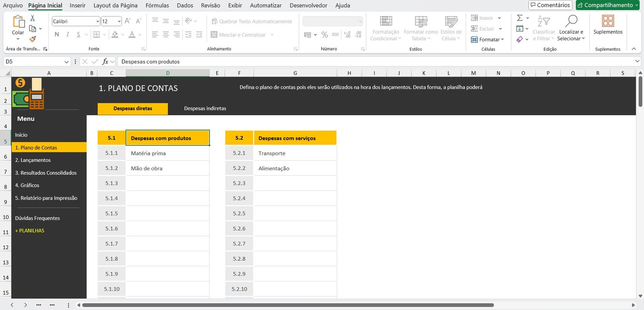Go to 2. Lançamentos in menu
Screen dimensions: 644x310
(x=33, y=160)
